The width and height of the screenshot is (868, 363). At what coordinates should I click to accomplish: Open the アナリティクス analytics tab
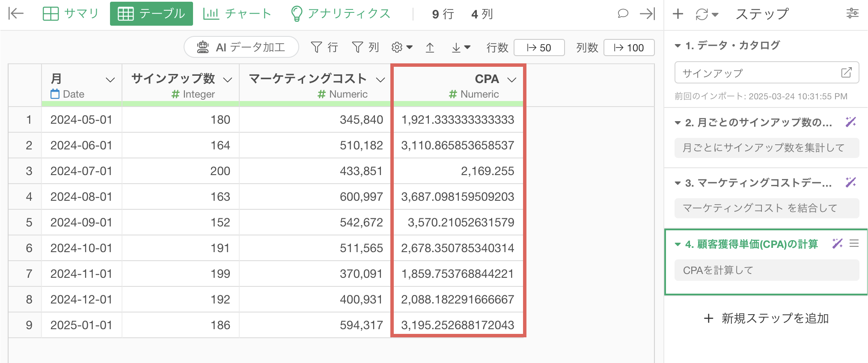click(341, 14)
